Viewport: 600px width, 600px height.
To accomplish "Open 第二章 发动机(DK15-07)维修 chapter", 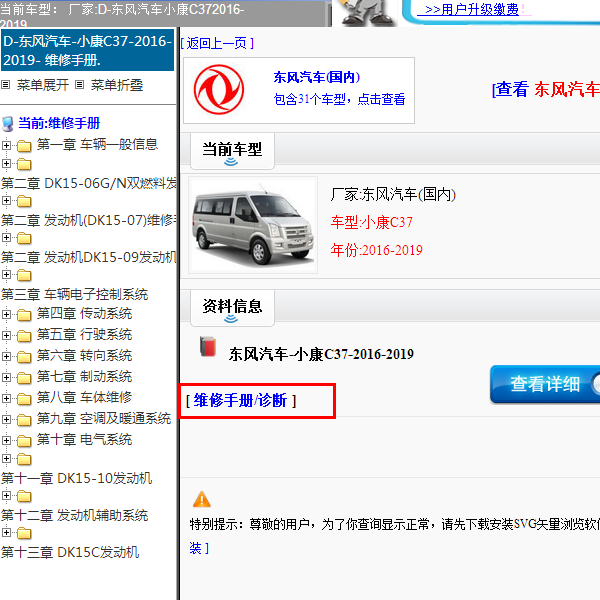I will (x=89, y=220).
